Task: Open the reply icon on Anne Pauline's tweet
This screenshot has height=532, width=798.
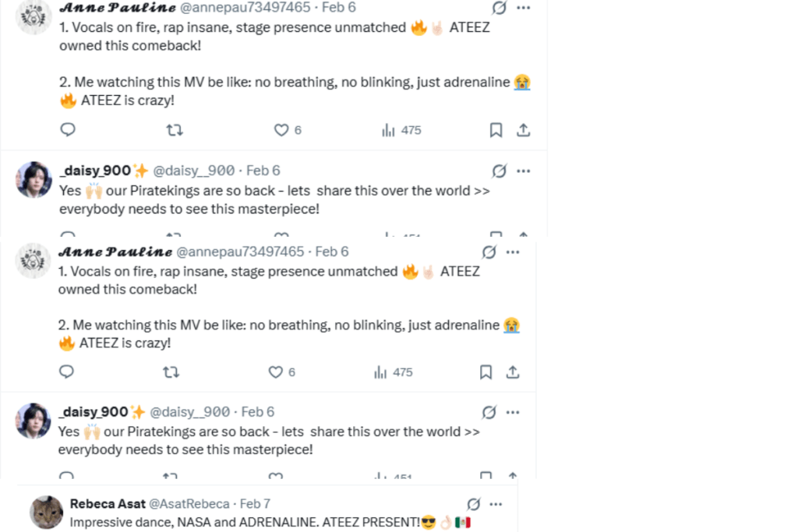Action: click(68, 130)
